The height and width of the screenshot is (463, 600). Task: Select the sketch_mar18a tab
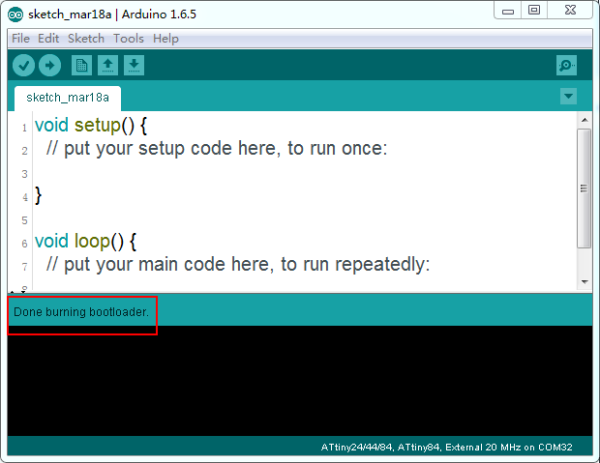tap(68, 98)
